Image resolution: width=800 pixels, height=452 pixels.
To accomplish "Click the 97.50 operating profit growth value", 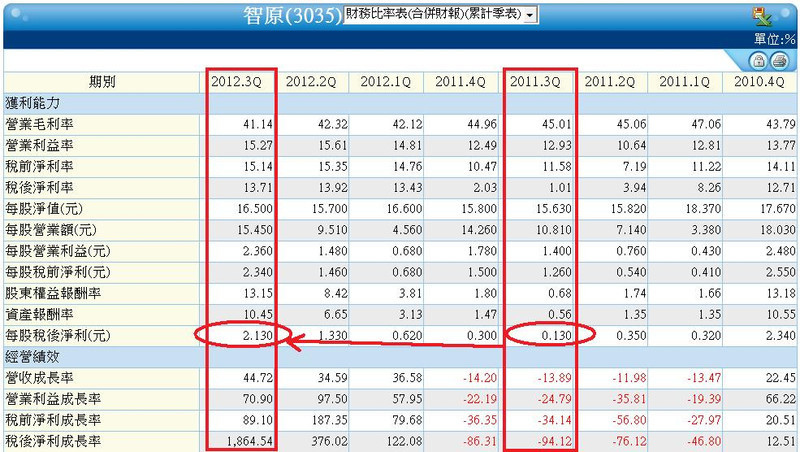I will (x=333, y=399).
